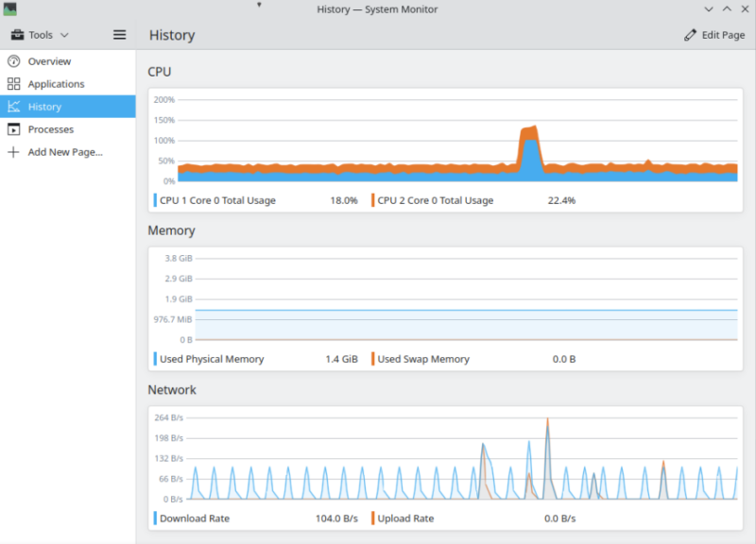Click the caret at top of the window
This screenshot has width=756, height=544.
(259, 5)
